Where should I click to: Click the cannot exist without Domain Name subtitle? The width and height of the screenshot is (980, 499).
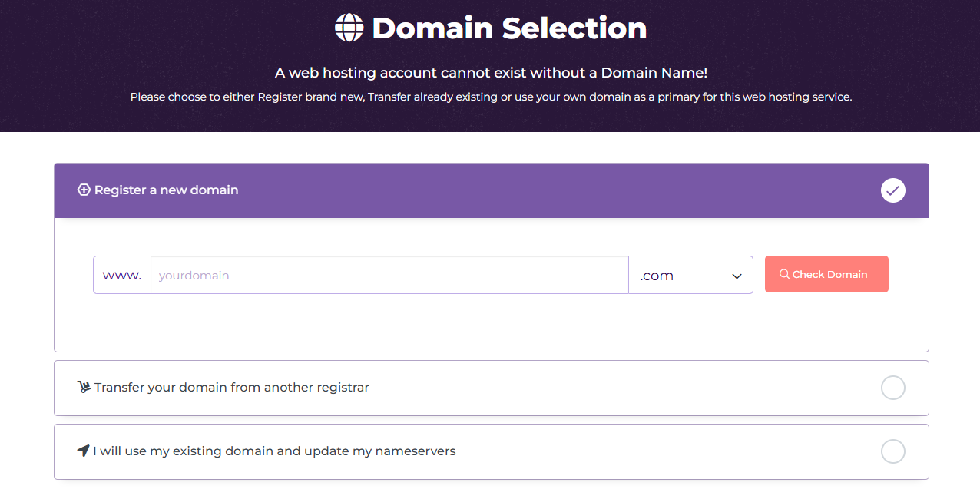point(491,73)
